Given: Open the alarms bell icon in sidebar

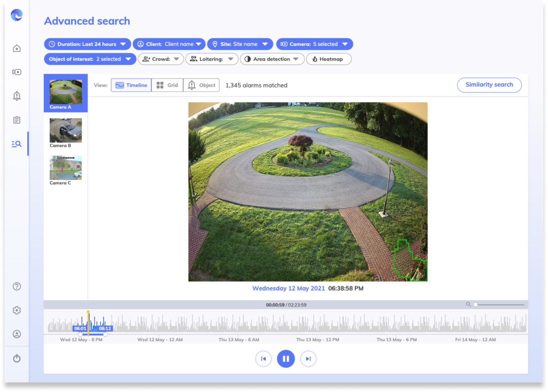Looking at the screenshot, I should 17,96.
